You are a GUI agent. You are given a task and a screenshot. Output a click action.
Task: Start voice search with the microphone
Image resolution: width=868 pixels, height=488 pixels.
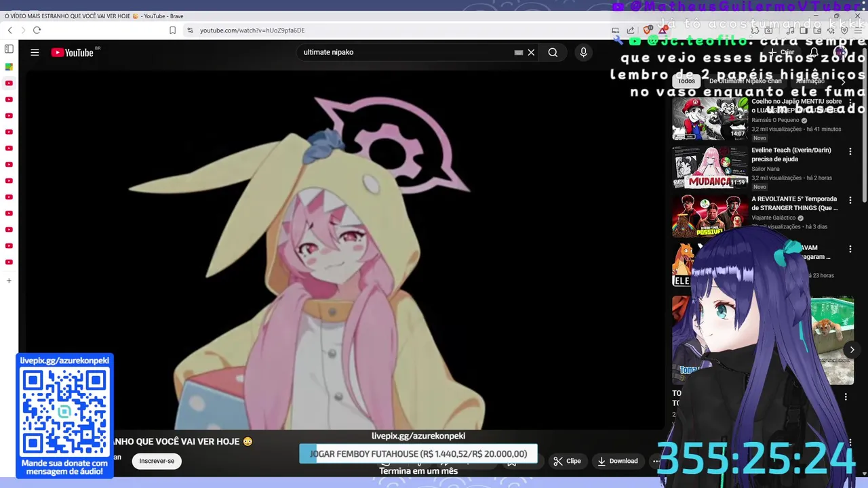583,52
